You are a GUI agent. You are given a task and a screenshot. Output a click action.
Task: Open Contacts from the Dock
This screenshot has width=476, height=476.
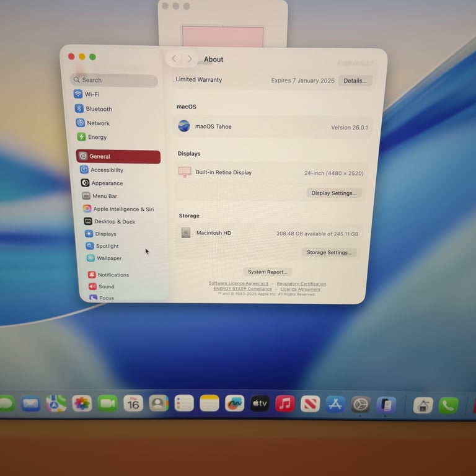pyautogui.click(x=159, y=403)
